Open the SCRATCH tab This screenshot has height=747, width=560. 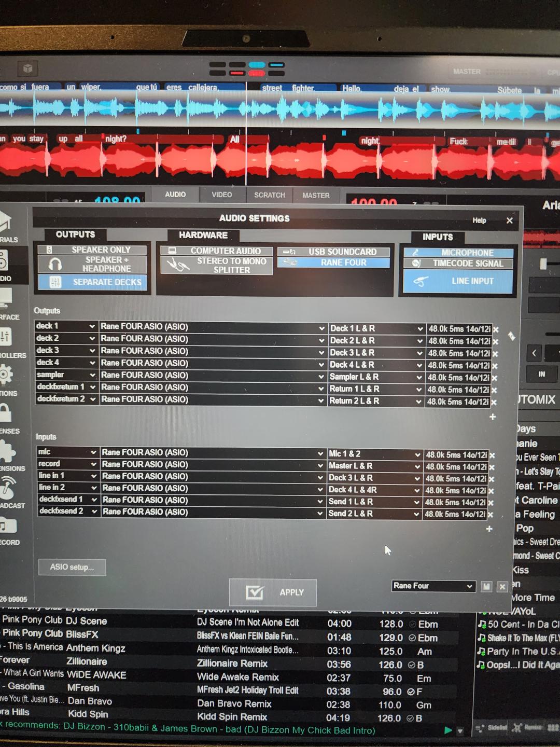269,195
